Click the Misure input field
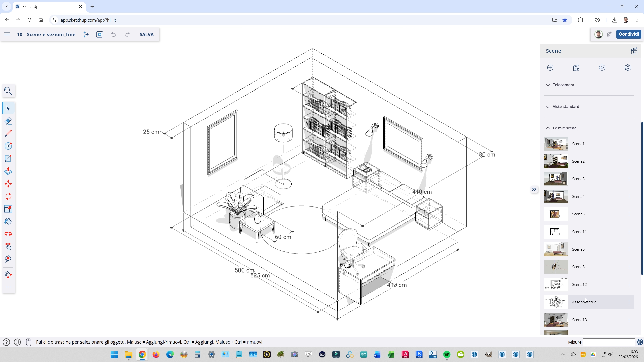644x362 pixels. coord(609,342)
